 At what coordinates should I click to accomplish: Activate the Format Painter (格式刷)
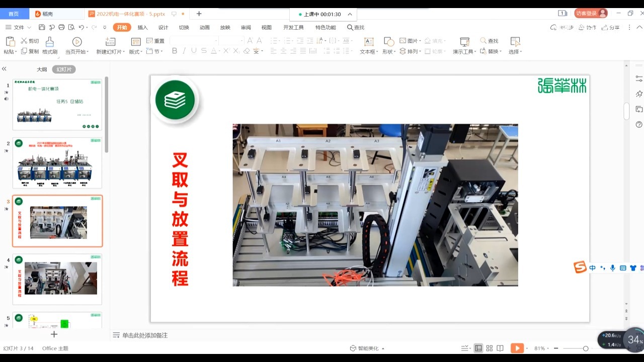pyautogui.click(x=50, y=45)
